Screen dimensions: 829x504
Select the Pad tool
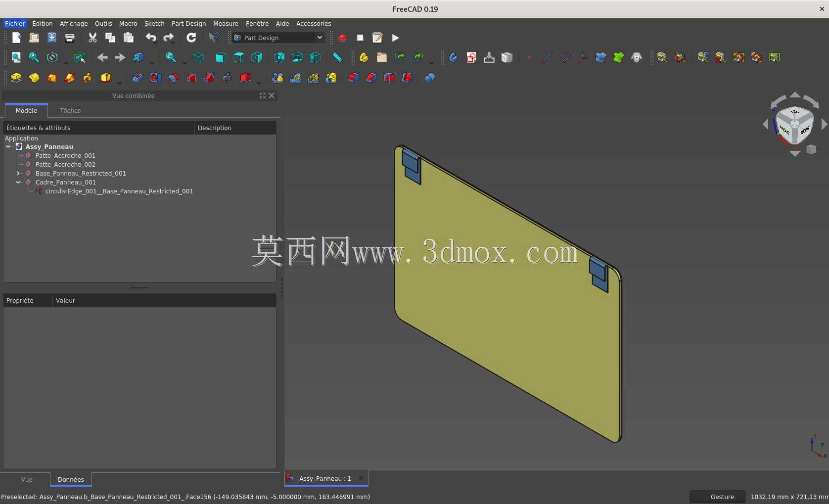tap(16, 78)
